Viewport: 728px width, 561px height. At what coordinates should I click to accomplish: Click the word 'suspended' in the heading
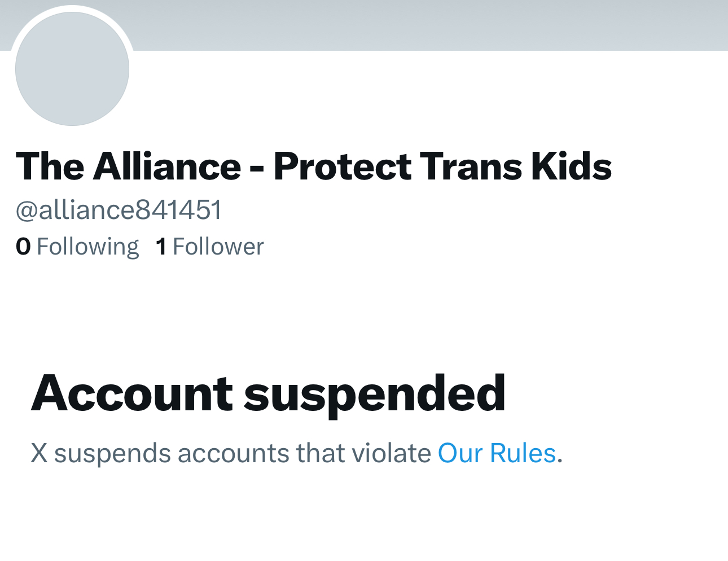click(375, 393)
